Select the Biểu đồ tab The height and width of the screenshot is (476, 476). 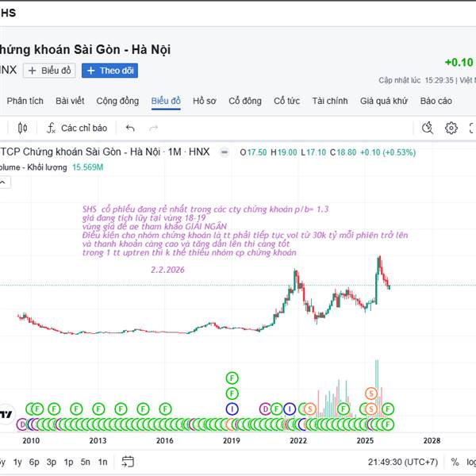tap(166, 101)
